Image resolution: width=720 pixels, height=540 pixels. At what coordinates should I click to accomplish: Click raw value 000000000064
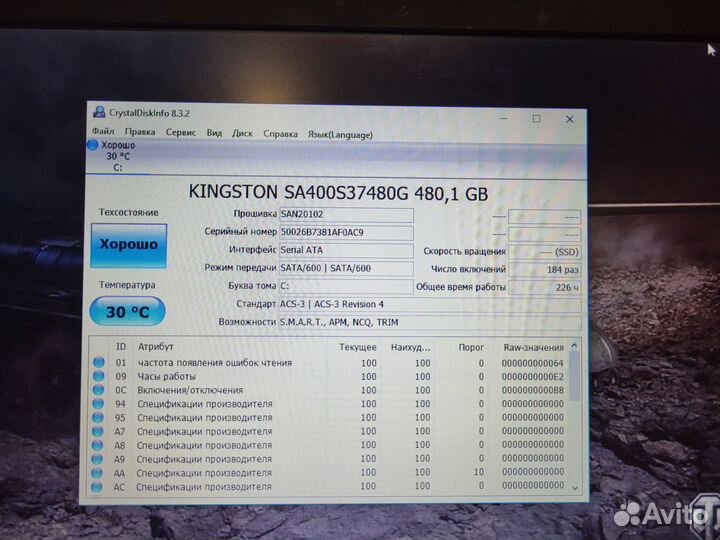532,363
